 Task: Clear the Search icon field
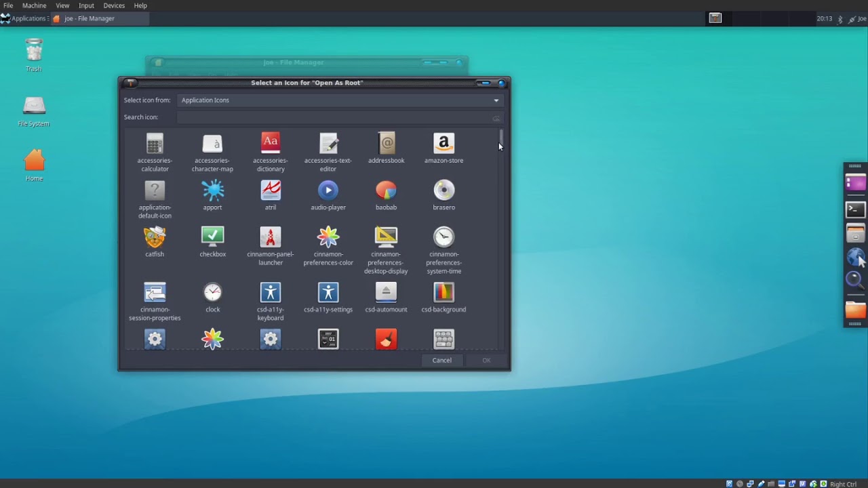[x=496, y=118]
